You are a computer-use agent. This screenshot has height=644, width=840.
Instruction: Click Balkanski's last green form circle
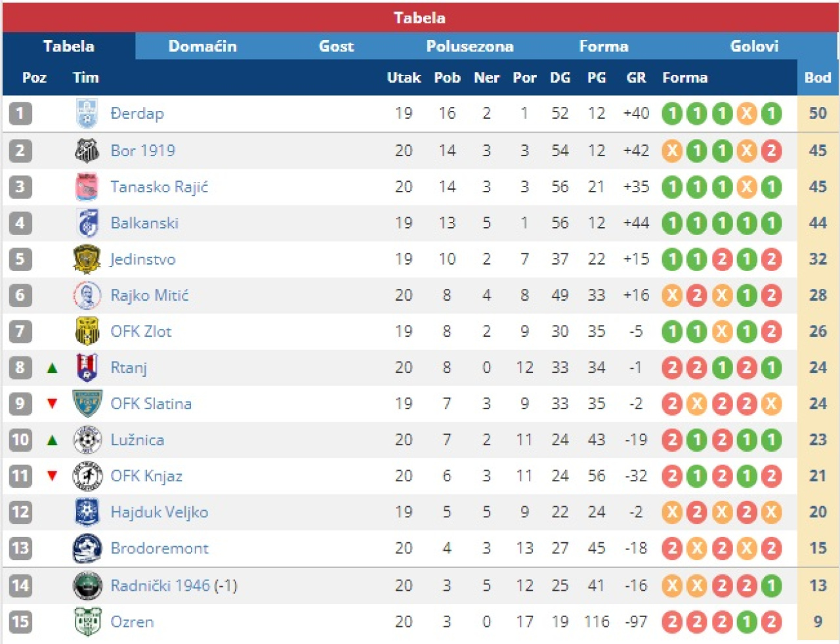(x=772, y=223)
